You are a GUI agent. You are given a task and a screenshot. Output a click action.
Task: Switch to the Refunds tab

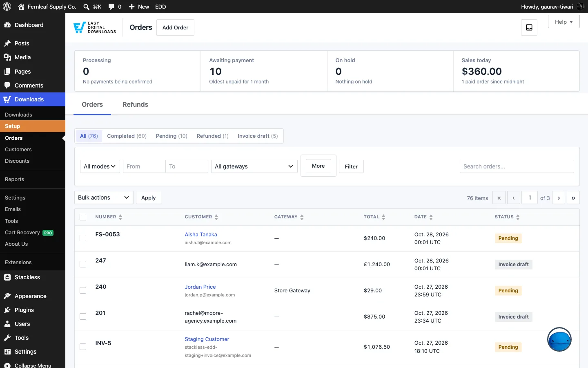[135, 105]
